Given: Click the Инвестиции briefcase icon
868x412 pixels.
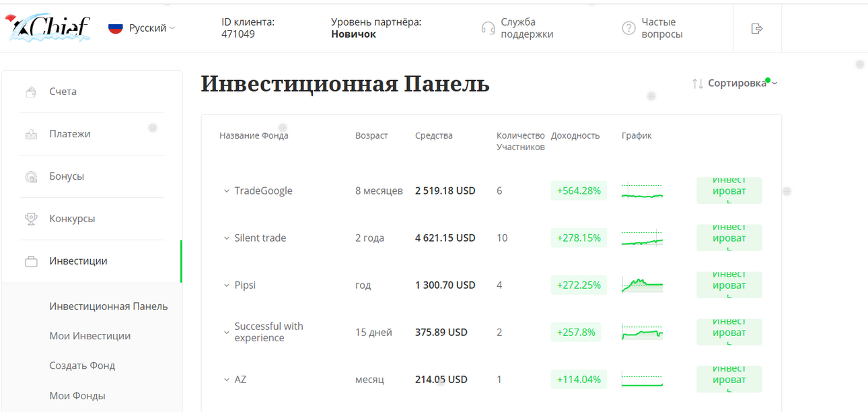Looking at the screenshot, I should tap(31, 261).
